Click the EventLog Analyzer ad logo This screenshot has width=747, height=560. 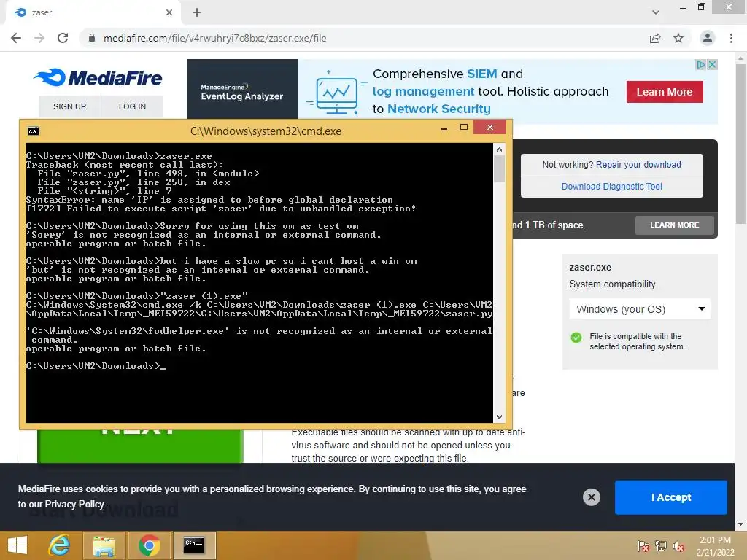click(242, 92)
